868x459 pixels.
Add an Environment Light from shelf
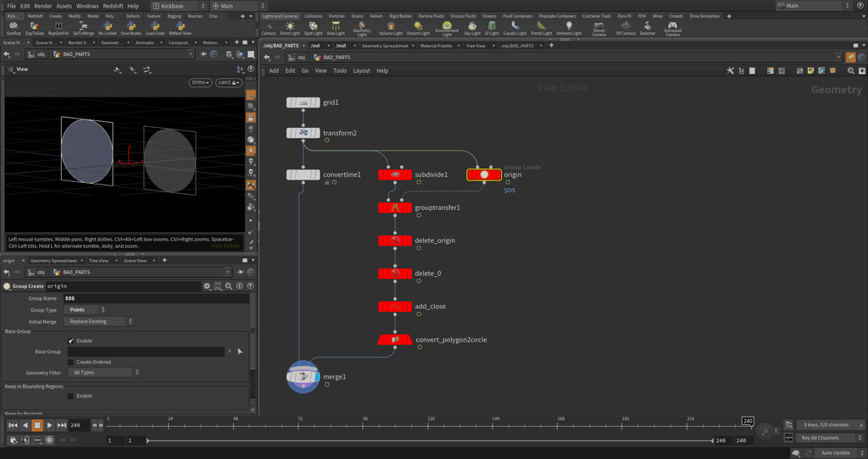click(x=447, y=29)
